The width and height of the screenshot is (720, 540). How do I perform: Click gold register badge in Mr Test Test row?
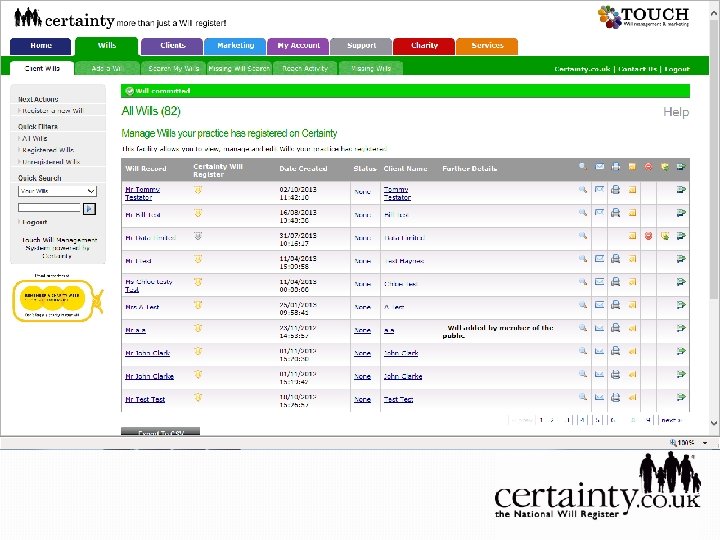(x=198, y=397)
